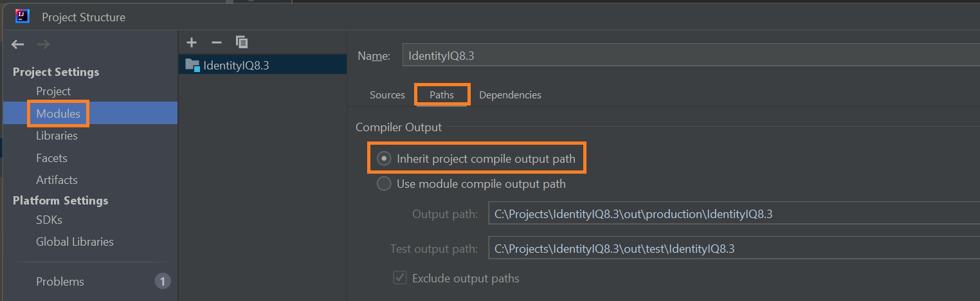Select IdentityIQ8.3 module in list
Viewport: 980px width, 301px height.
point(262,65)
